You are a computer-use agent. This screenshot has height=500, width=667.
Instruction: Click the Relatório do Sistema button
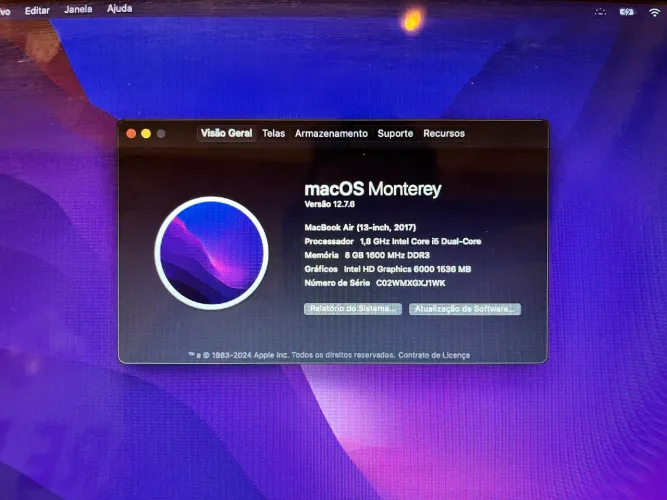(353, 309)
